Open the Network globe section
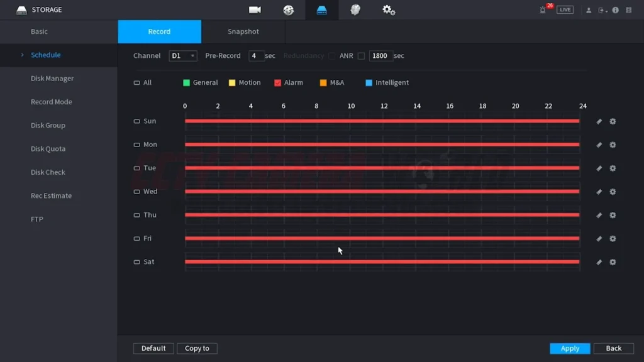The image size is (644, 362). tap(289, 10)
